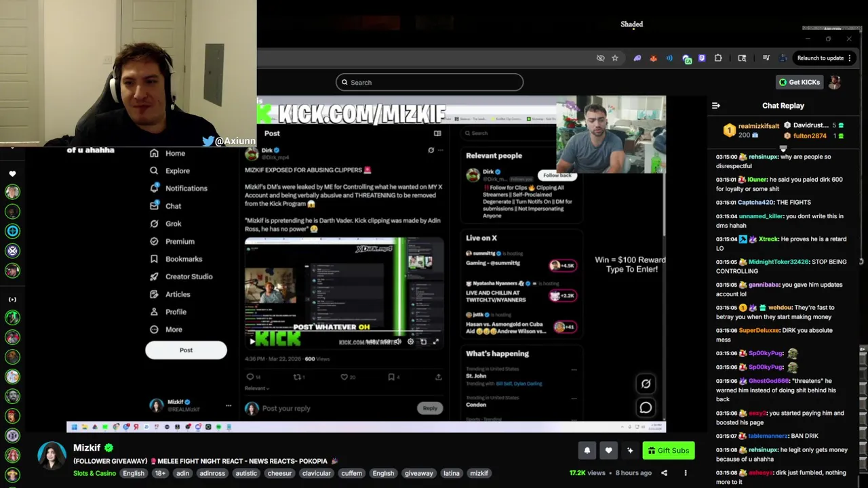
Task: Play the embedded video in Dirk's post
Action: pyautogui.click(x=252, y=342)
